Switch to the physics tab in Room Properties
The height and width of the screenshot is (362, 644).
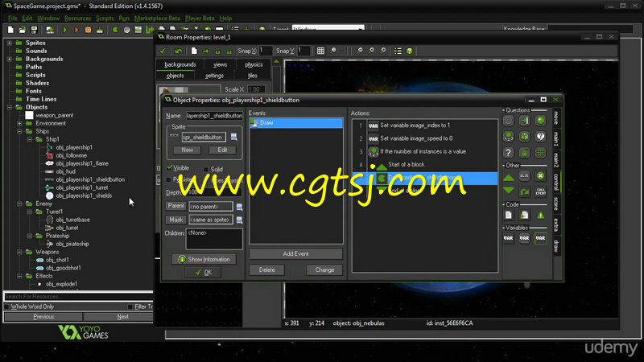pos(254,64)
